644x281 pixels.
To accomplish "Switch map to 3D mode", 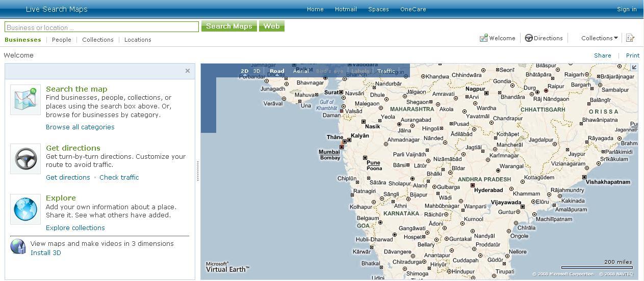I will coord(256,71).
